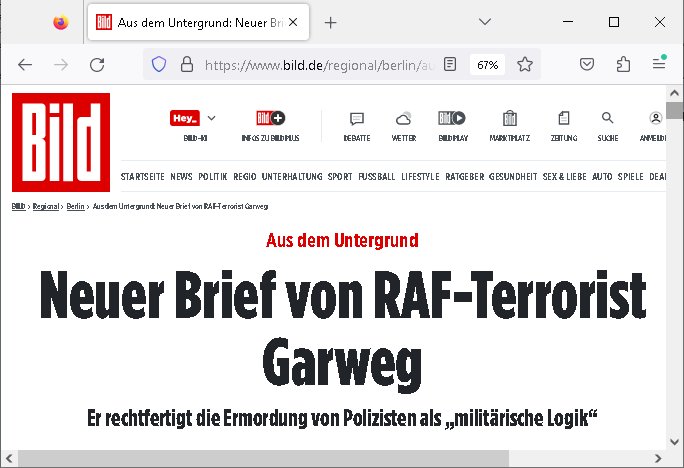Open the Gesundheit section
The height and width of the screenshot is (468, 684).
tap(513, 177)
